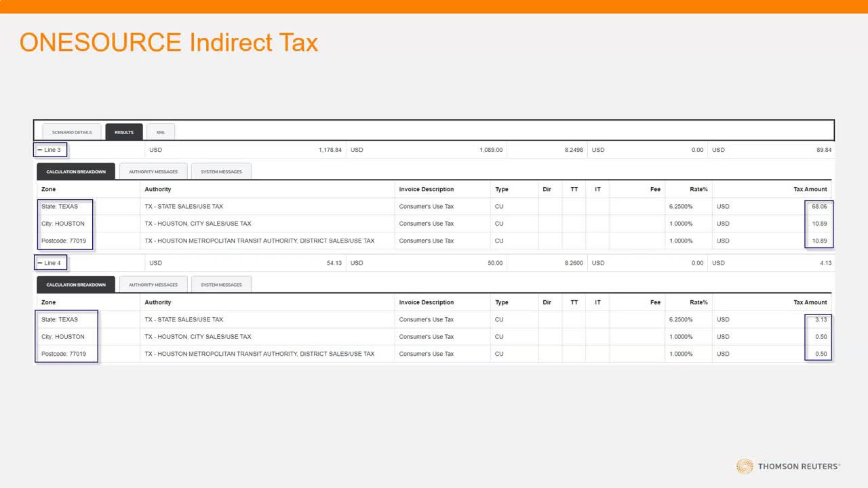Show System Messages tab under Line 4

tap(221, 285)
